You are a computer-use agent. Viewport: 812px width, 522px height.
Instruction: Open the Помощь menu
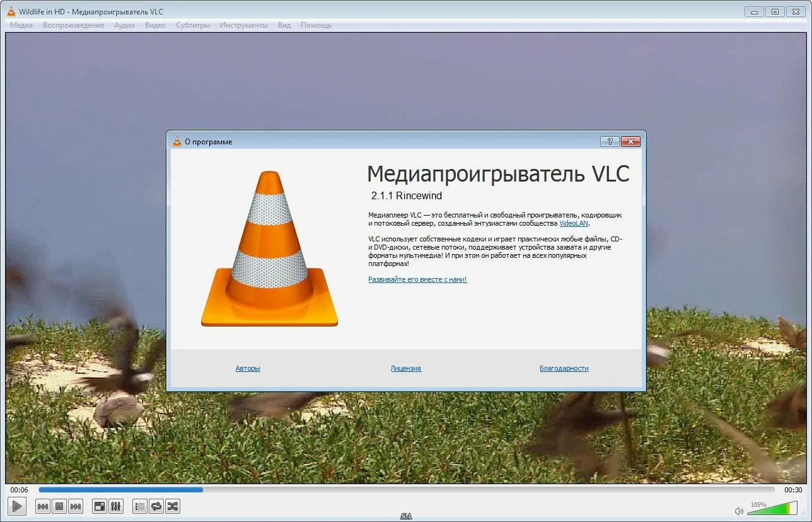point(316,25)
